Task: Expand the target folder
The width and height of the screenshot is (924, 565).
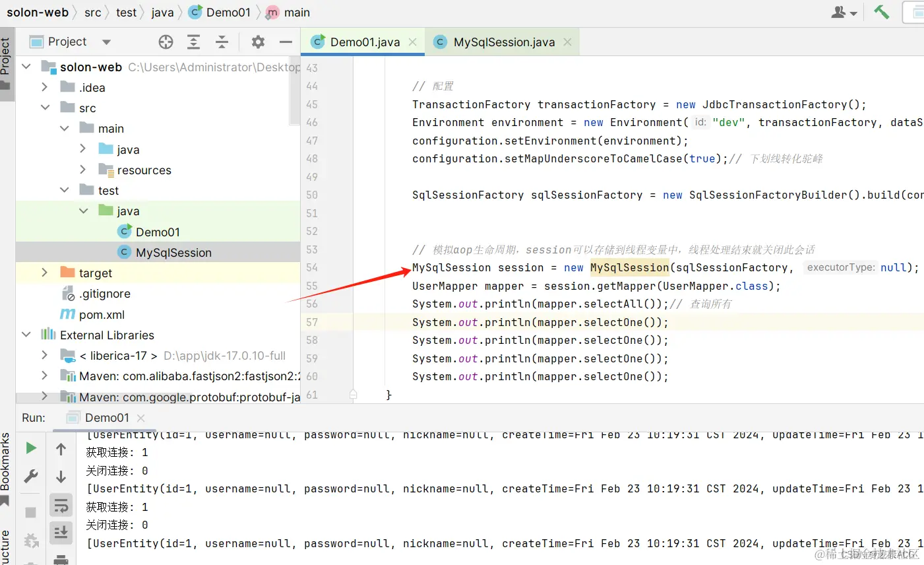Action: [x=44, y=273]
